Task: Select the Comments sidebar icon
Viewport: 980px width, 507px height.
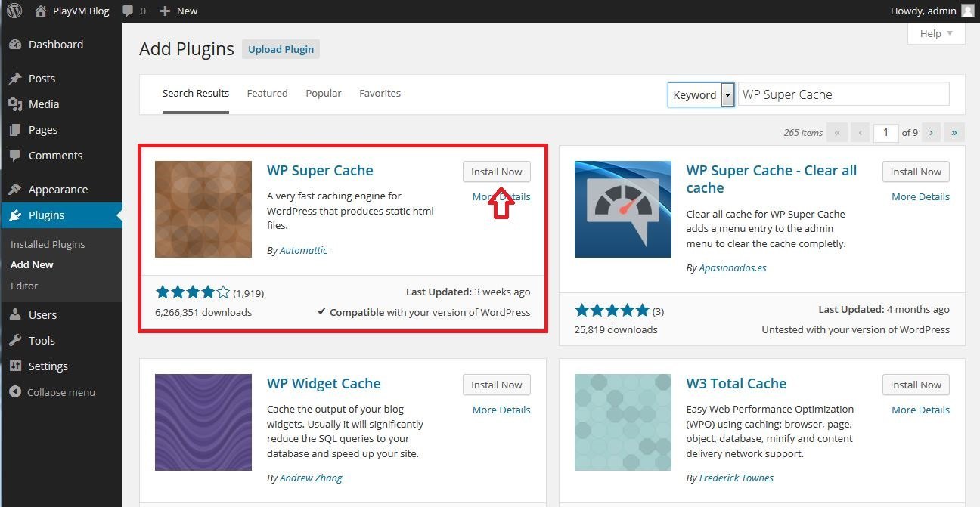Action: click(17, 155)
